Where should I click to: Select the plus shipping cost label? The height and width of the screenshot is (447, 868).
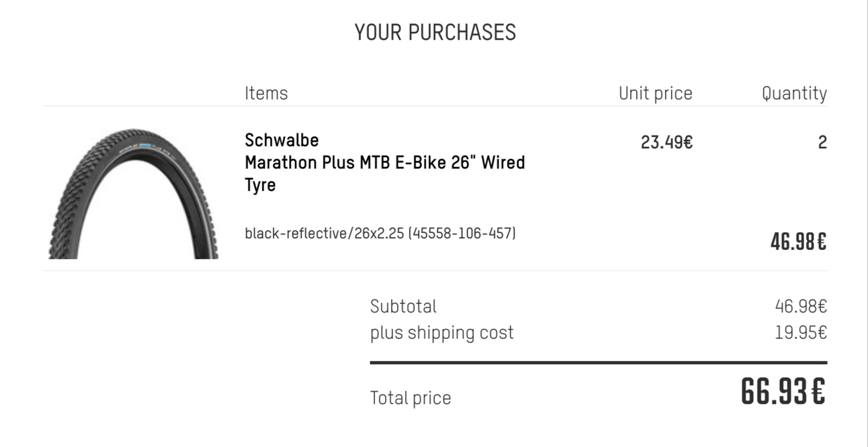coord(442,333)
